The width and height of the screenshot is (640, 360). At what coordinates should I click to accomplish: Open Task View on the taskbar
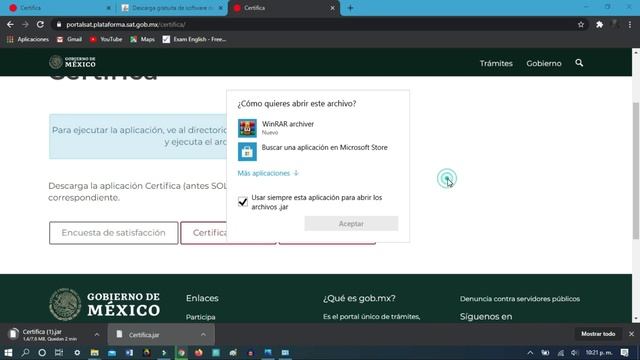pos(59,353)
